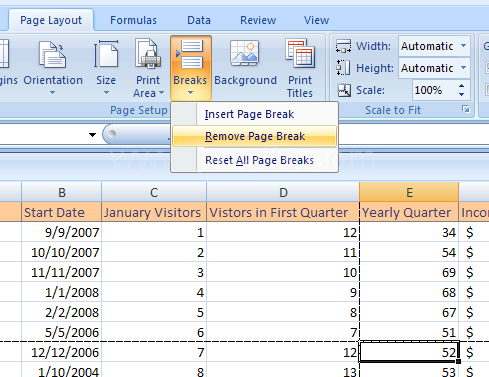Screen dimensions: 489x377
Task: Select Yearly Quarter cell with 67
Action: pyautogui.click(x=409, y=312)
